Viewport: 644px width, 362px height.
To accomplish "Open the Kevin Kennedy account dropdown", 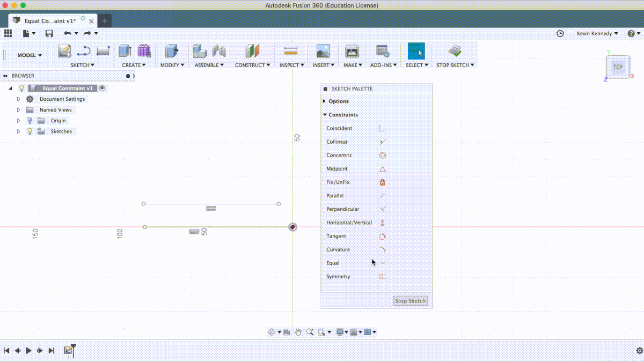I will click(597, 33).
